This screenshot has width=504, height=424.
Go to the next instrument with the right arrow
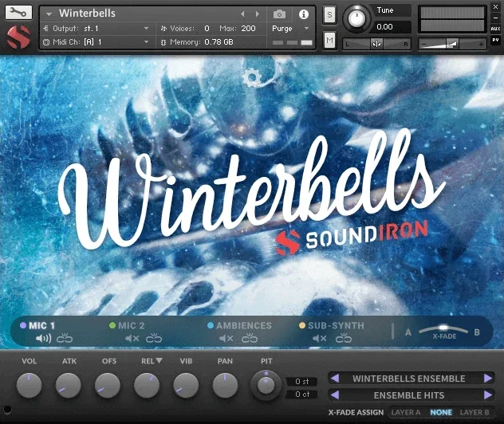click(x=257, y=14)
